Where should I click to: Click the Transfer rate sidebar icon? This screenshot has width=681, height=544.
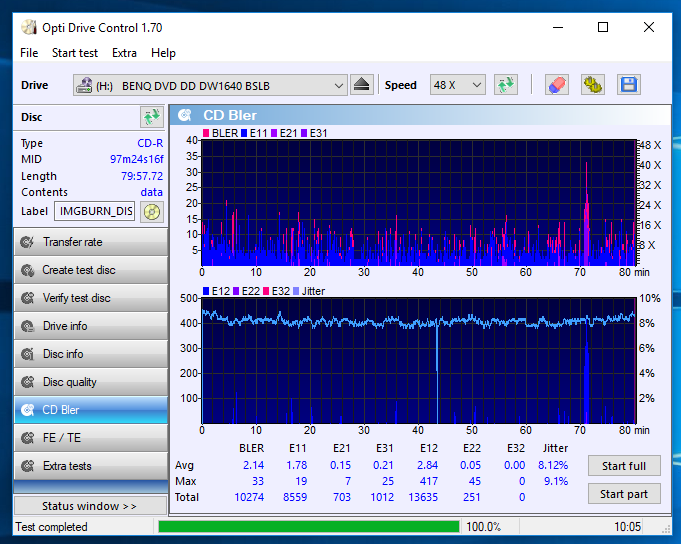coord(27,242)
